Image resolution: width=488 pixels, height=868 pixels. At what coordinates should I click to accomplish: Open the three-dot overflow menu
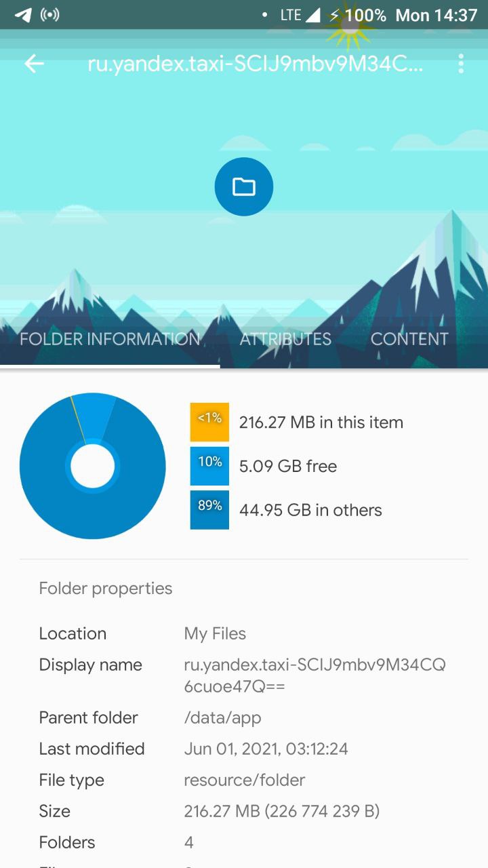[x=461, y=64]
